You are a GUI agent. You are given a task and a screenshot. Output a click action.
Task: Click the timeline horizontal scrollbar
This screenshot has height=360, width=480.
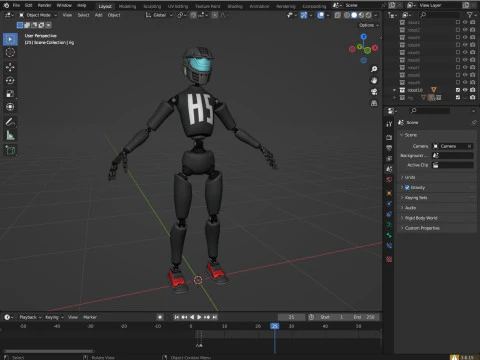tap(49, 351)
